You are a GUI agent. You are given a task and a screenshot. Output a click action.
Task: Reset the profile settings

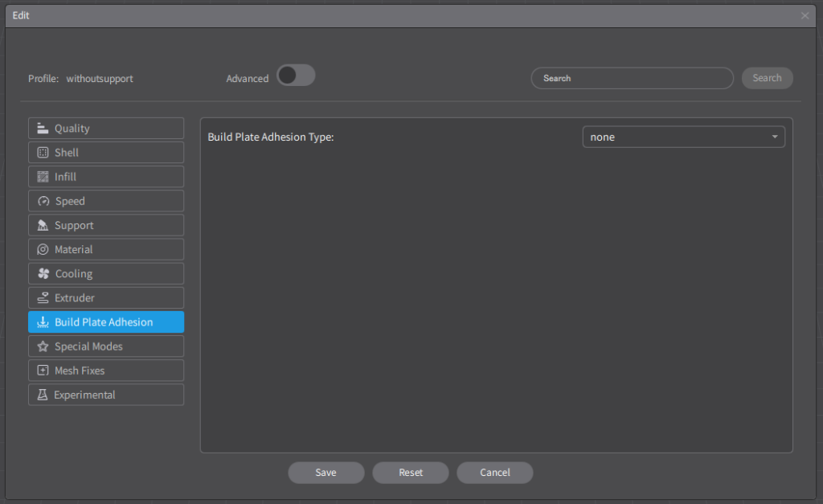(x=411, y=473)
